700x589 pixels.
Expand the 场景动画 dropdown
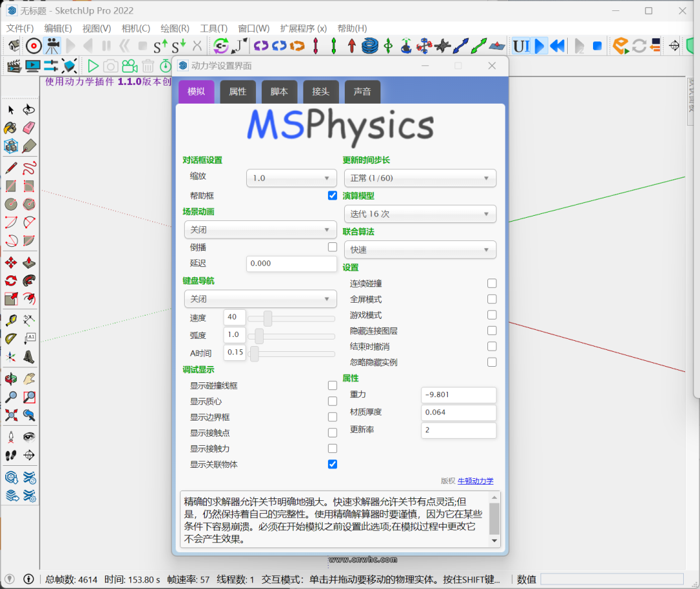(x=261, y=230)
